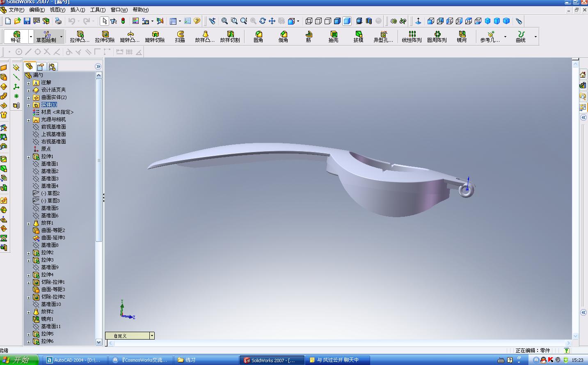Click the 拉伸切除 toolbar button

pyautogui.click(x=105, y=37)
